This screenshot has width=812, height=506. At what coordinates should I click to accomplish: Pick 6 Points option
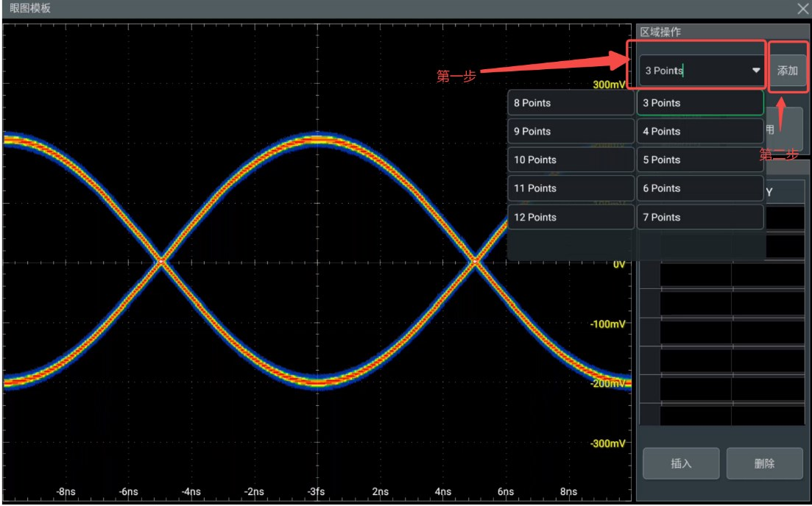tap(699, 188)
